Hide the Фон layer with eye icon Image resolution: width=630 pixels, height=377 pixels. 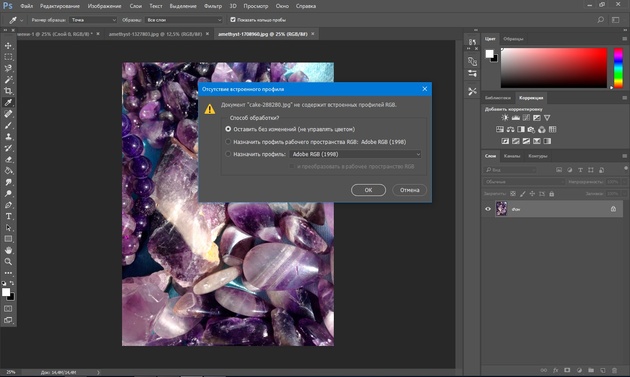tap(488, 209)
